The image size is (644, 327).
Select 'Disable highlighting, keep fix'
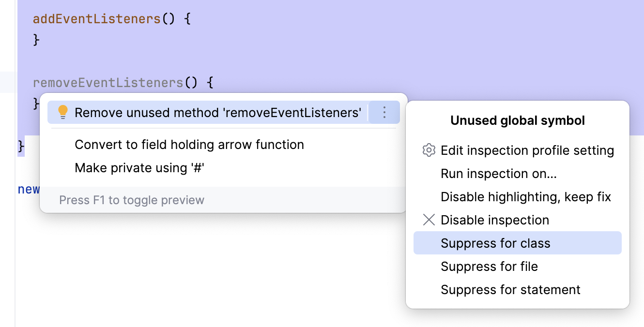[x=526, y=197]
